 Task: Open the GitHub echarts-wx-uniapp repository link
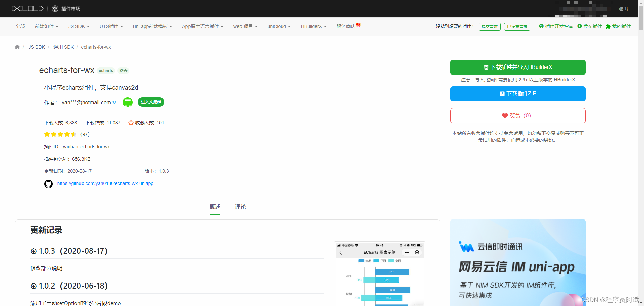point(105,183)
